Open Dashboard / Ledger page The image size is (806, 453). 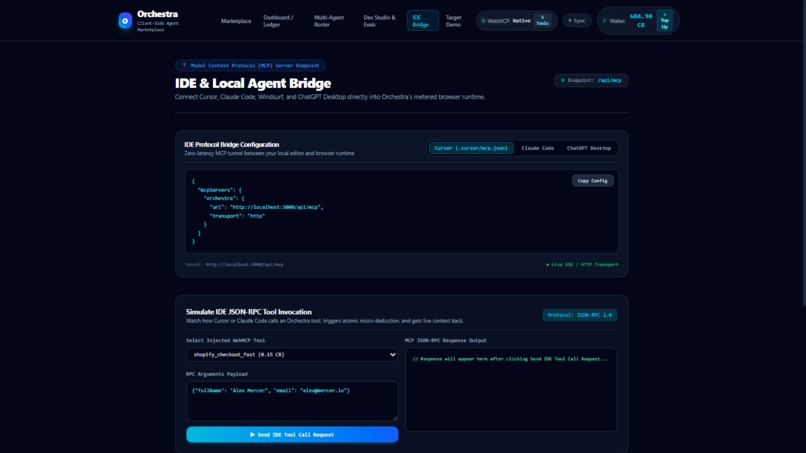point(278,21)
